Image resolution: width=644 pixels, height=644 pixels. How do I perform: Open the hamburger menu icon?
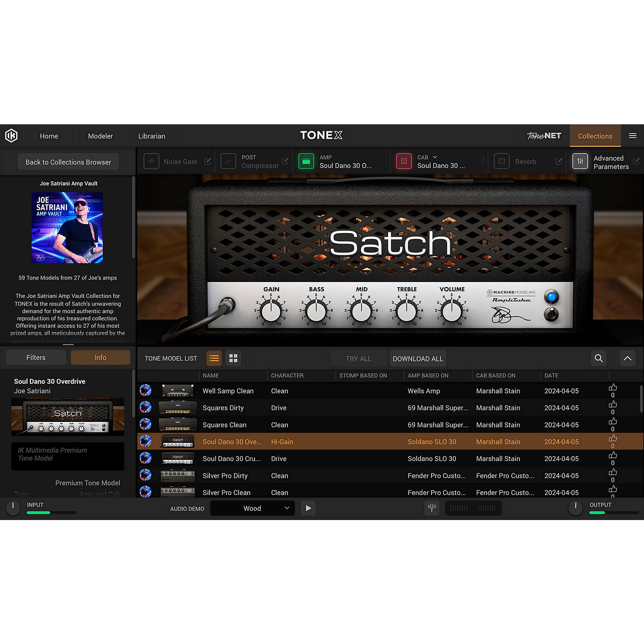pyautogui.click(x=632, y=136)
